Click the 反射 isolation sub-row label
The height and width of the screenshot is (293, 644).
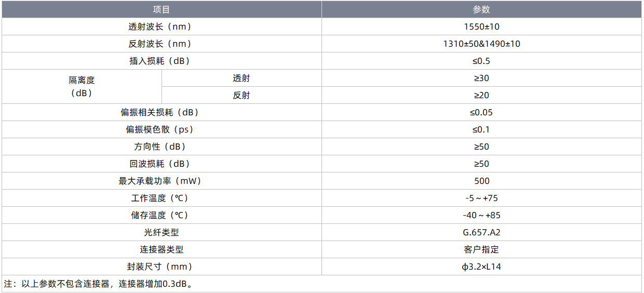point(242,95)
